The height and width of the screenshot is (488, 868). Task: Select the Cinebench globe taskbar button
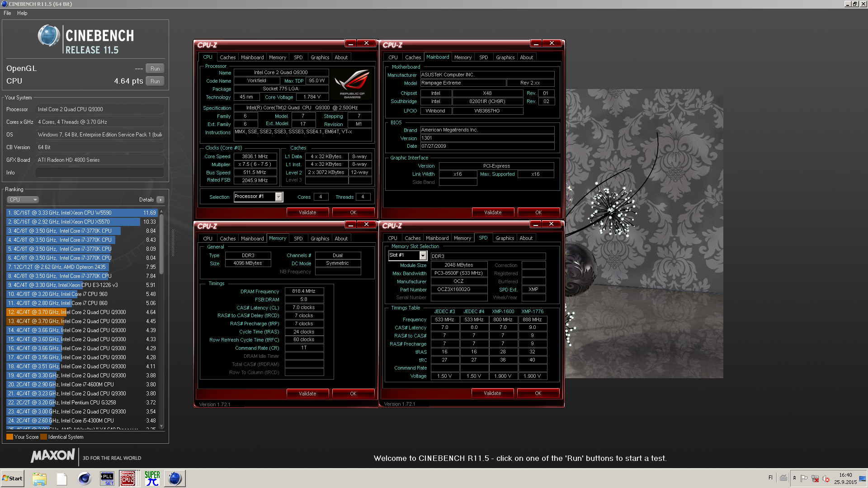coord(175,479)
